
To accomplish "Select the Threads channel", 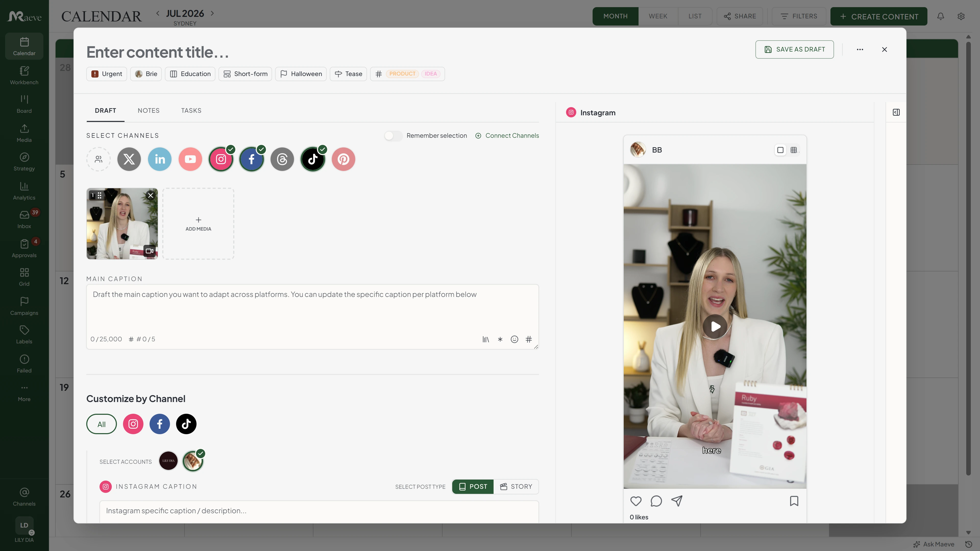I will pyautogui.click(x=282, y=159).
